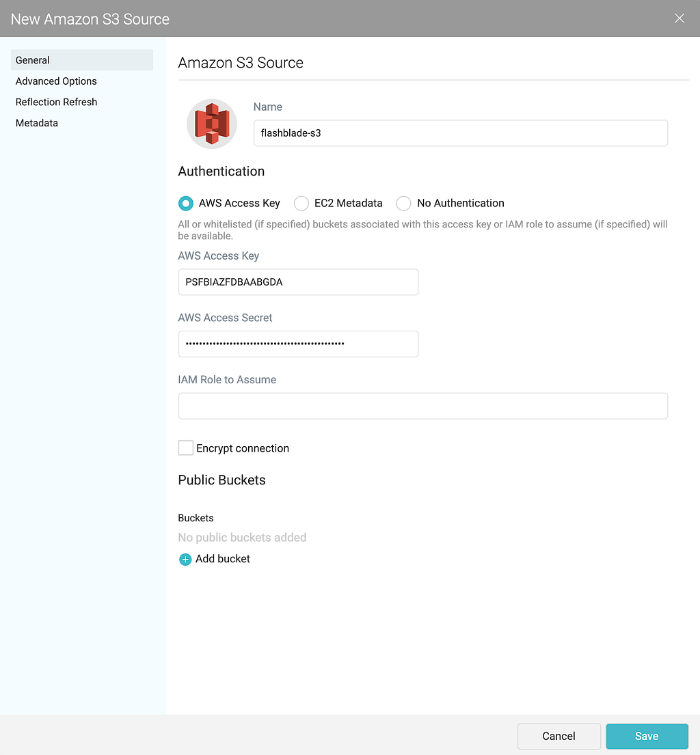
Task: Click the Save button
Action: (x=647, y=737)
